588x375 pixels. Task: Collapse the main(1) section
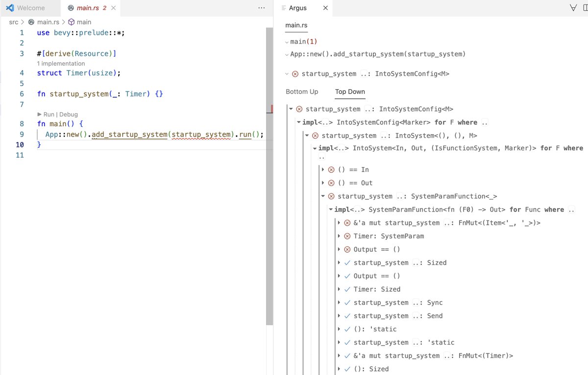(x=287, y=42)
